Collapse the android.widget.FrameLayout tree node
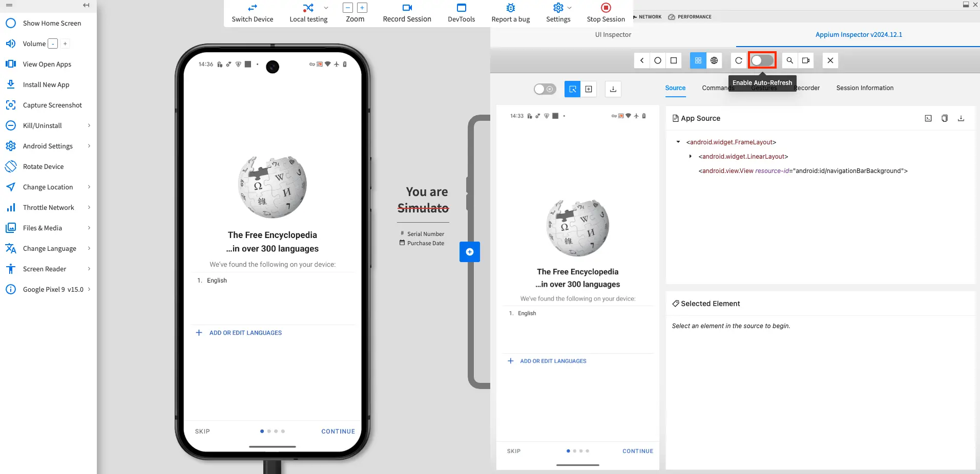The image size is (980, 474). 678,142
